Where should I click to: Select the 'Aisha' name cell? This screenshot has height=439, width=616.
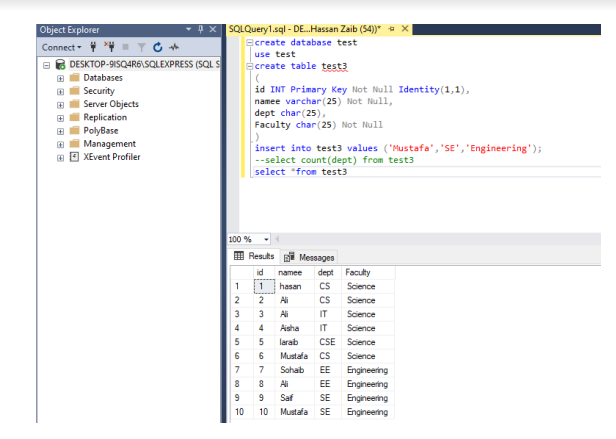tap(295, 328)
